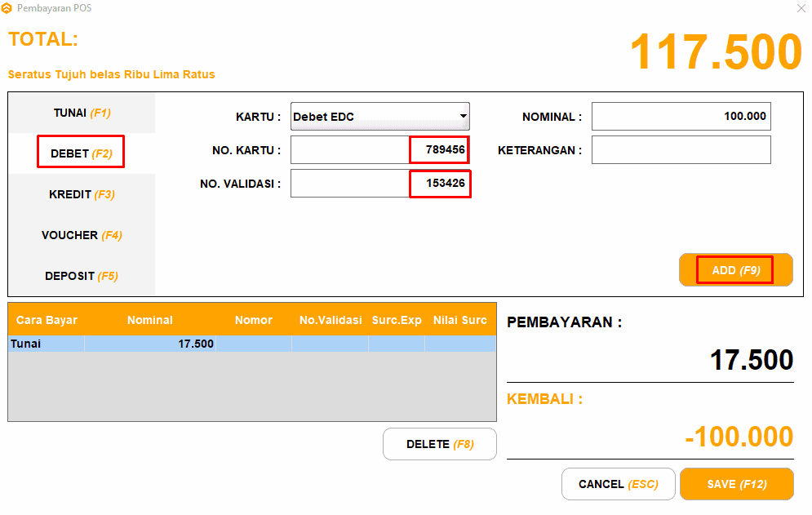This screenshot has width=812, height=515.
Task: Click the Pembayaran POS app icon
Action: [x=7, y=8]
